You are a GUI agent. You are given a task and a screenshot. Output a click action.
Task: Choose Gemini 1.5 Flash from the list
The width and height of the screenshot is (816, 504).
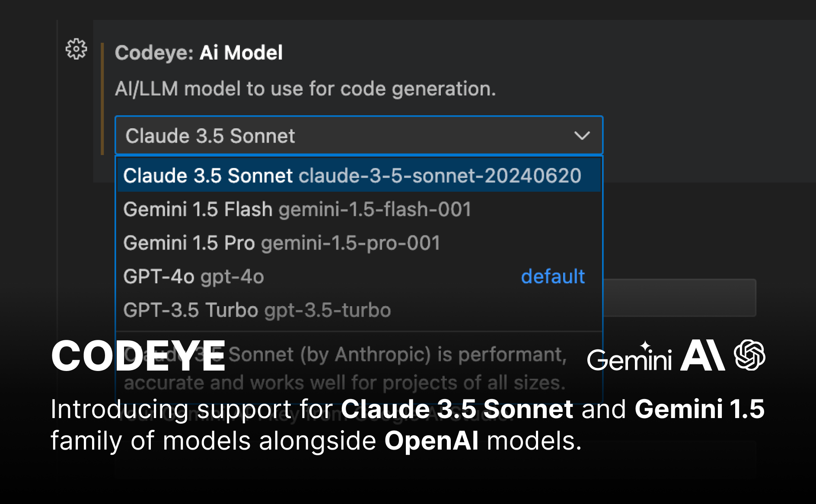click(297, 209)
